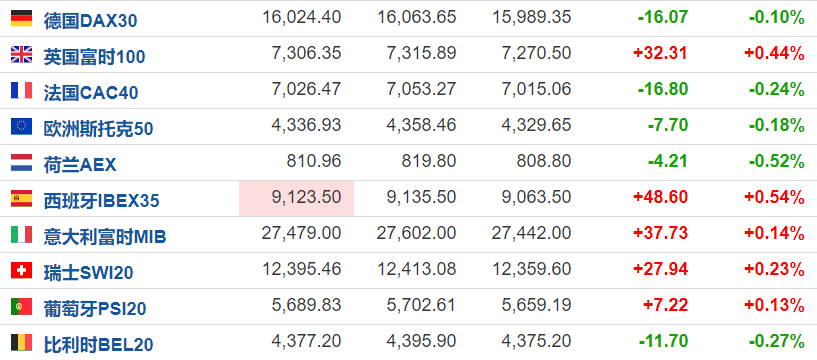Click the Portuguese flag icon

21,306
